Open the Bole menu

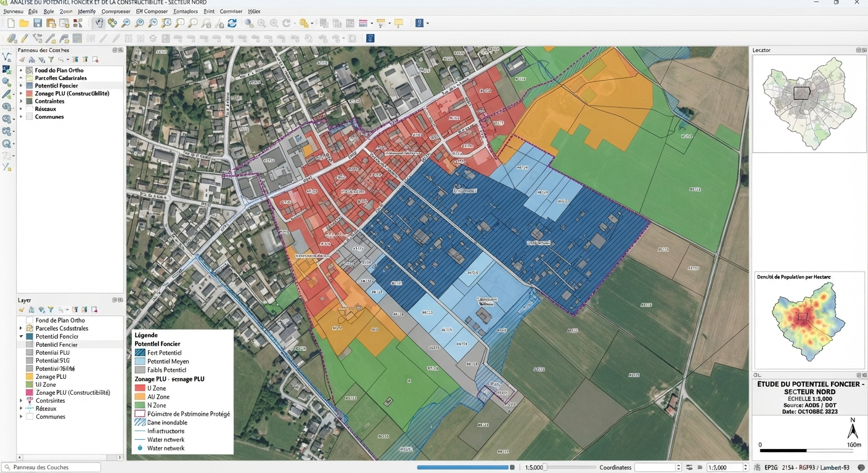click(x=49, y=11)
